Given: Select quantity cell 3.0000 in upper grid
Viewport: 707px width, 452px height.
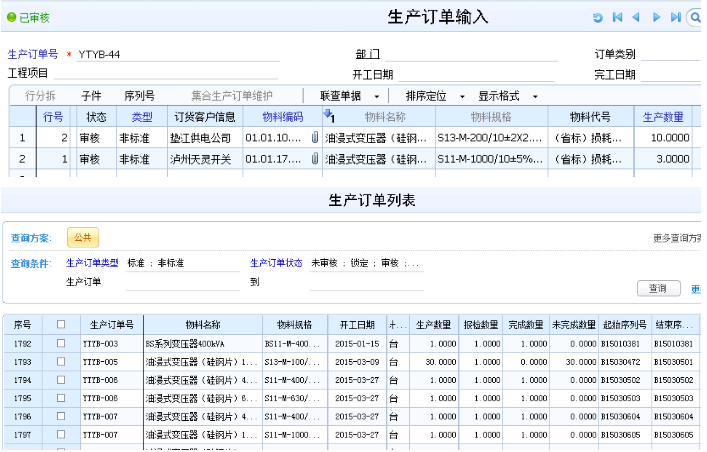Looking at the screenshot, I should 663,159.
